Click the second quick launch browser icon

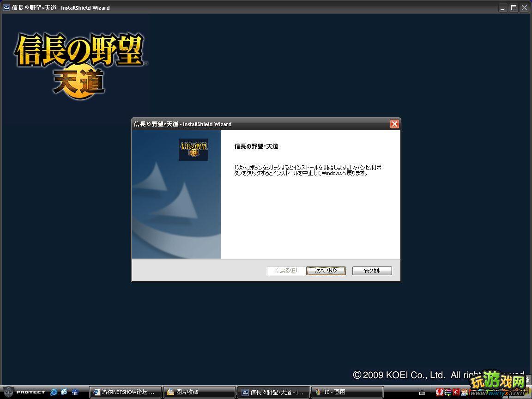click(x=64, y=392)
